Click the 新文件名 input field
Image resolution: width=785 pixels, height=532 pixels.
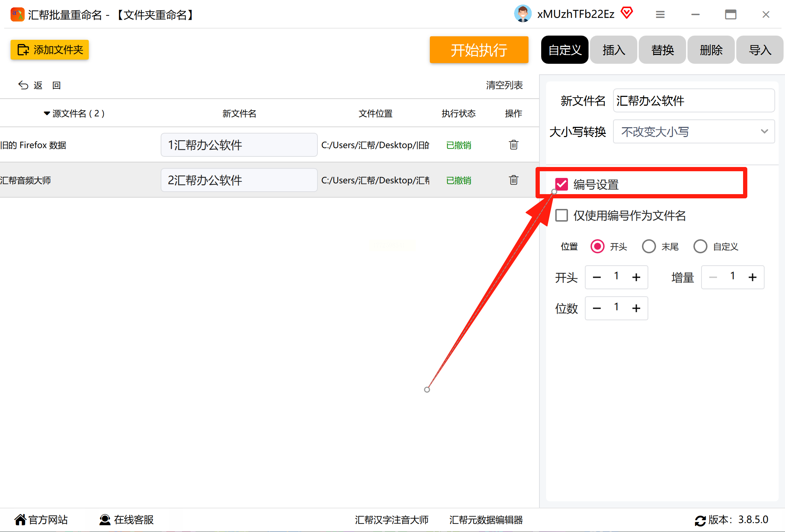point(693,101)
